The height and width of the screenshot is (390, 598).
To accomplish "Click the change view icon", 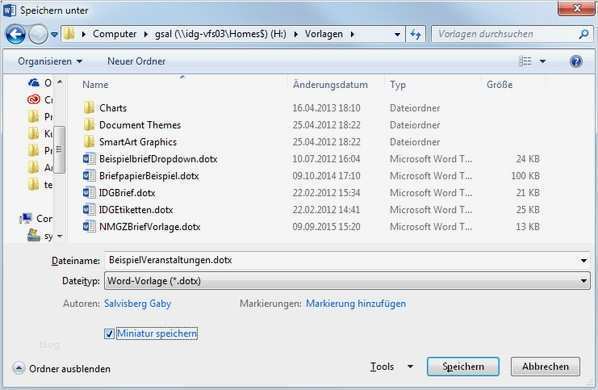I will point(525,61).
